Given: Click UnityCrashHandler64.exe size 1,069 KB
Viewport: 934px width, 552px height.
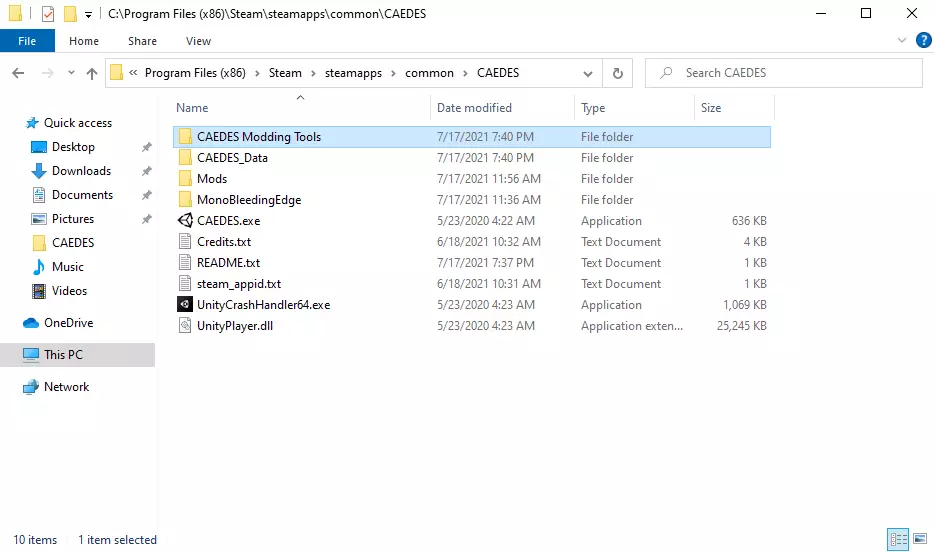Looking at the screenshot, I should [x=745, y=305].
